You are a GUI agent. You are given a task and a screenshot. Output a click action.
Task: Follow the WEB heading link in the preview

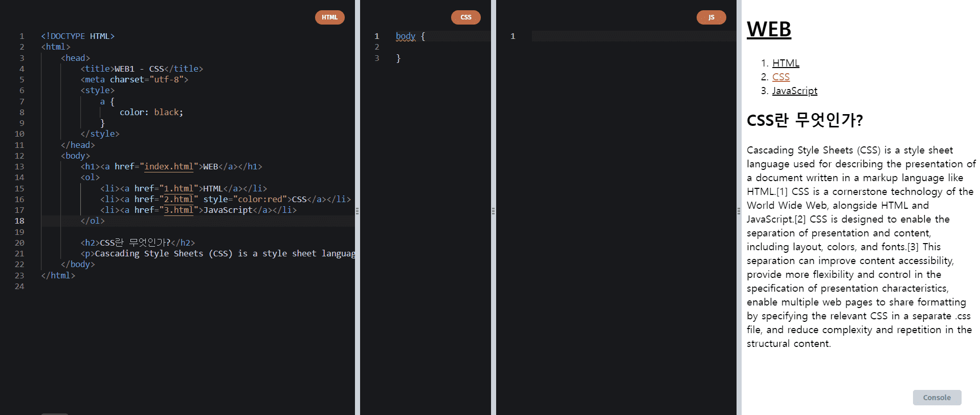769,29
